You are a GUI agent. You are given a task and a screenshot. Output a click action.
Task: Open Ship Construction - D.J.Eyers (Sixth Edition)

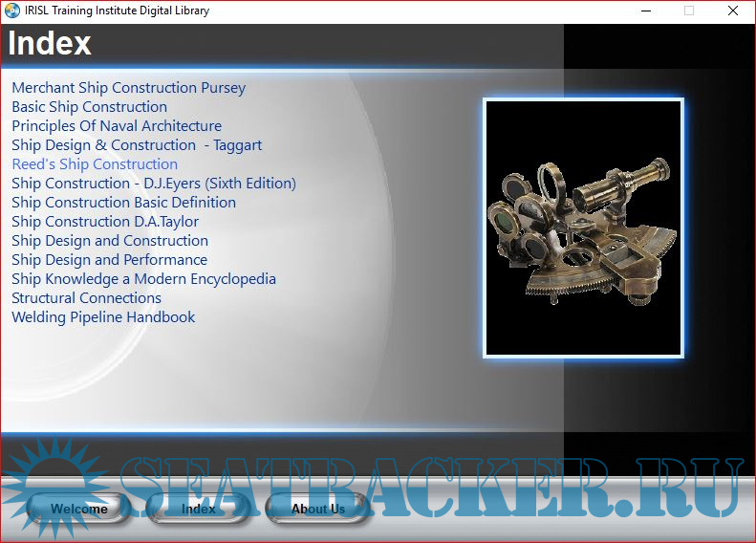[x=154, y=184]
